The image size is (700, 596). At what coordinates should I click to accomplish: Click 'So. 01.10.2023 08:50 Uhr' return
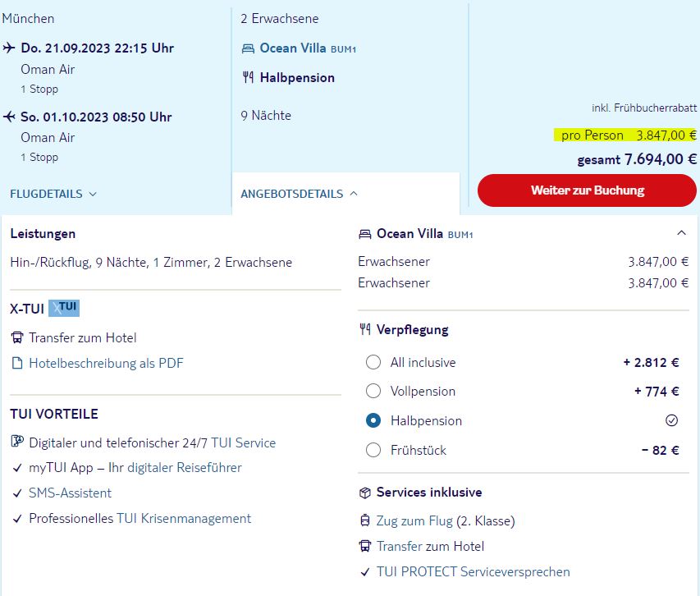[x=96, y=117]
